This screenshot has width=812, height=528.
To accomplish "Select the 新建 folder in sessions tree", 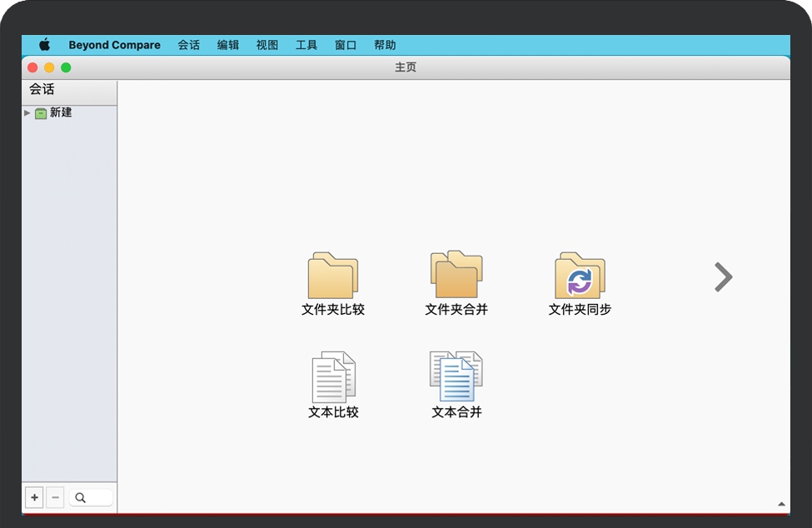I will [x=60, y=112].
